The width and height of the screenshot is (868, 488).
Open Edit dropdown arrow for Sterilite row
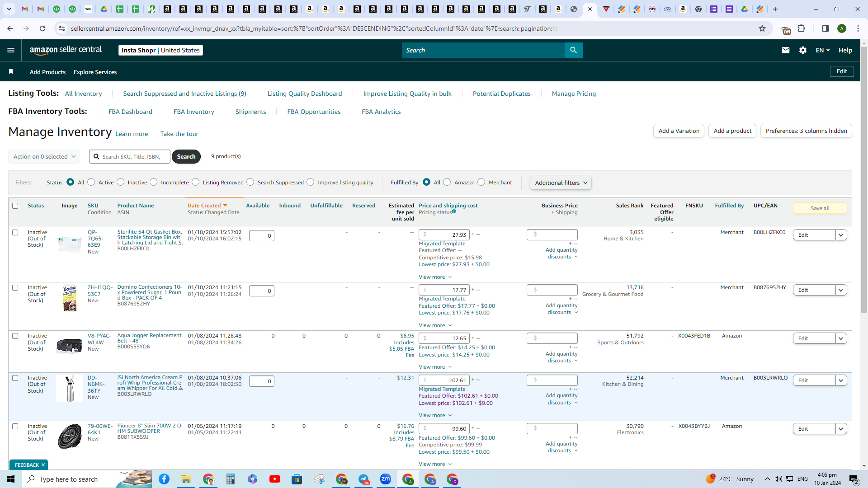point(841,235)
